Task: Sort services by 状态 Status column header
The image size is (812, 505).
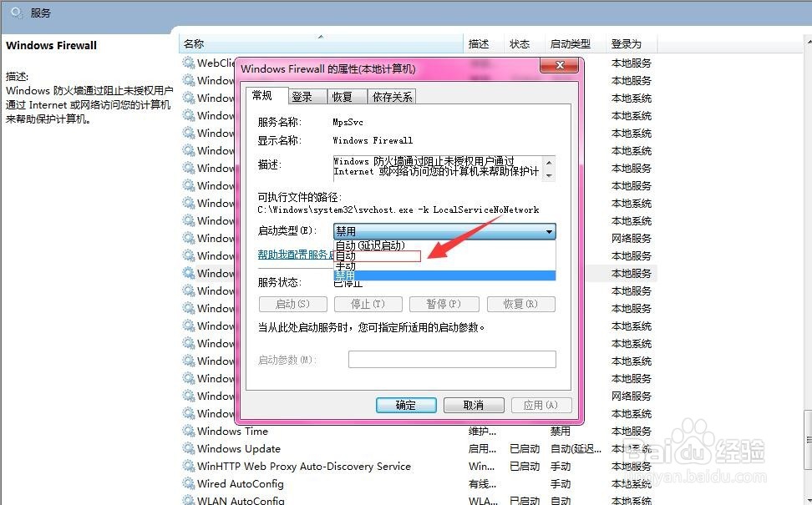Action: [x=525, y=44]
